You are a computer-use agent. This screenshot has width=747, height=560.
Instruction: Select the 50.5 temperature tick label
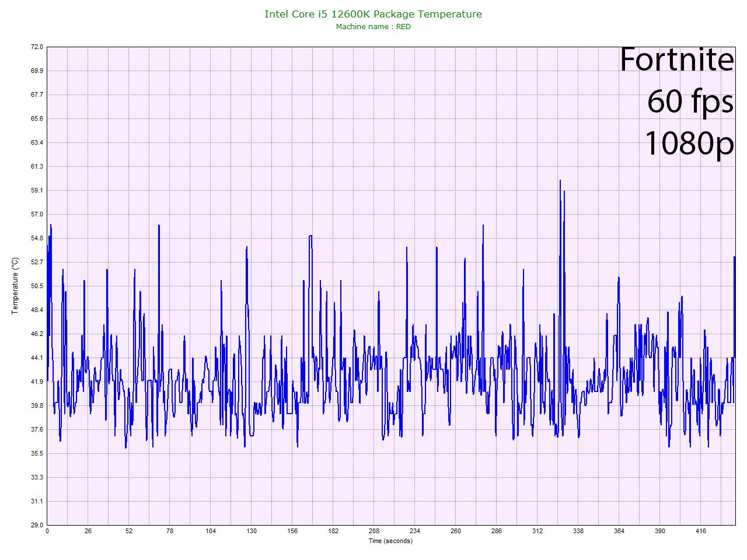[37, 286]
